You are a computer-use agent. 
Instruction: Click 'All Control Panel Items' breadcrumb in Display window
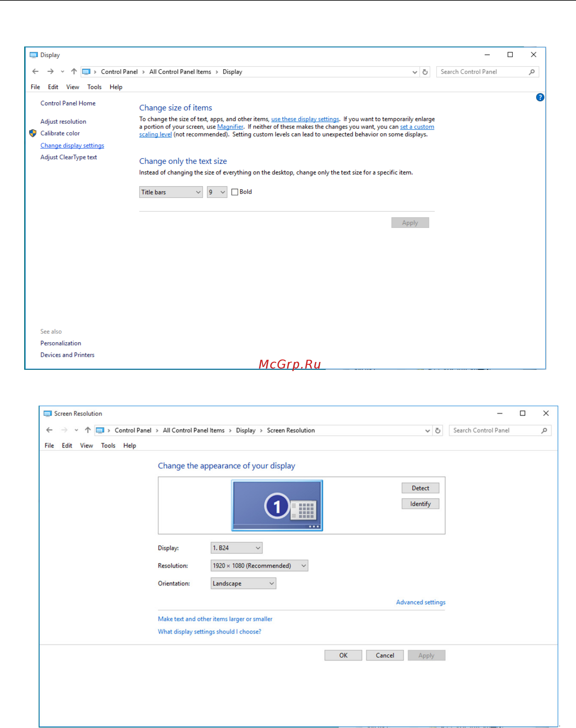coord(180,72)
